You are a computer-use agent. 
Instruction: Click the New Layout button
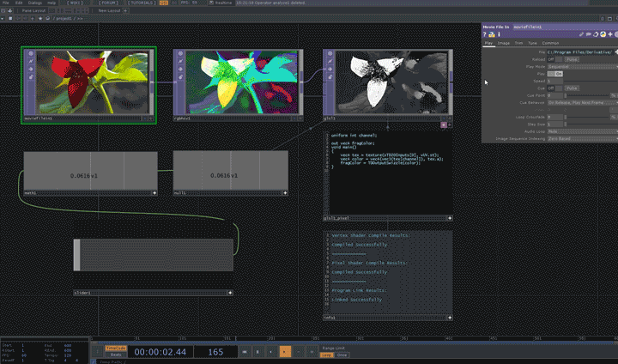click(x=109, y=10)
